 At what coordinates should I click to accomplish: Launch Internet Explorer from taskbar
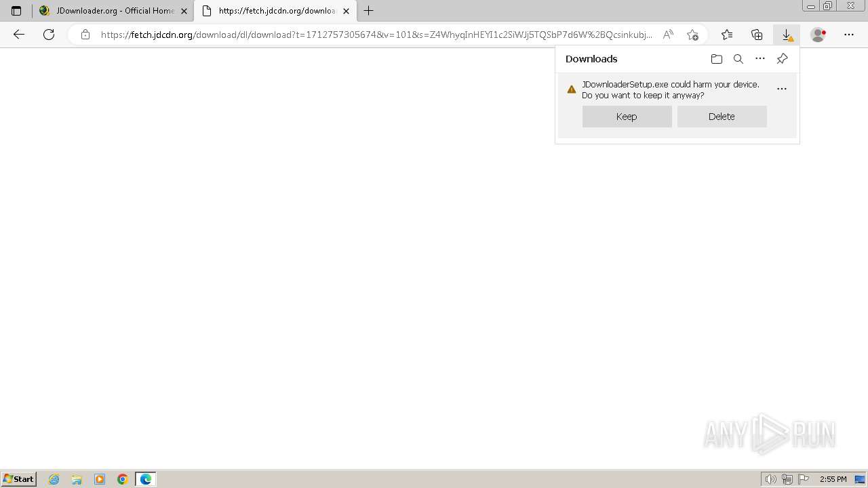(x=54, y=479)
